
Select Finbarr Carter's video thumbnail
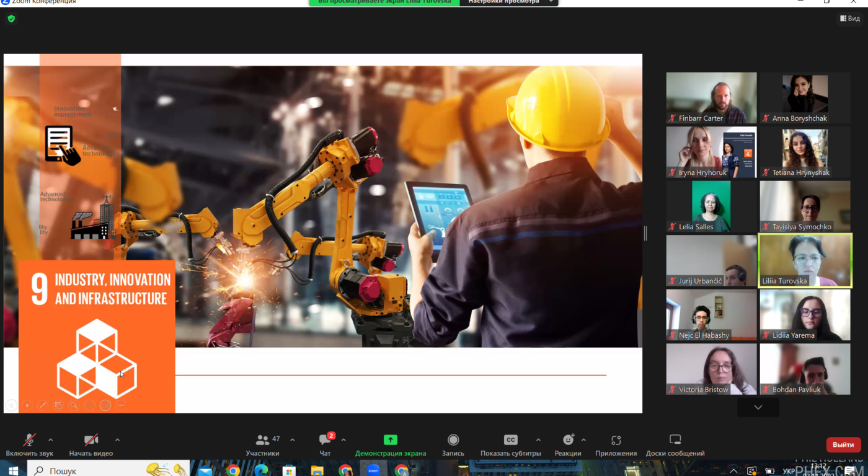[711, 98]
